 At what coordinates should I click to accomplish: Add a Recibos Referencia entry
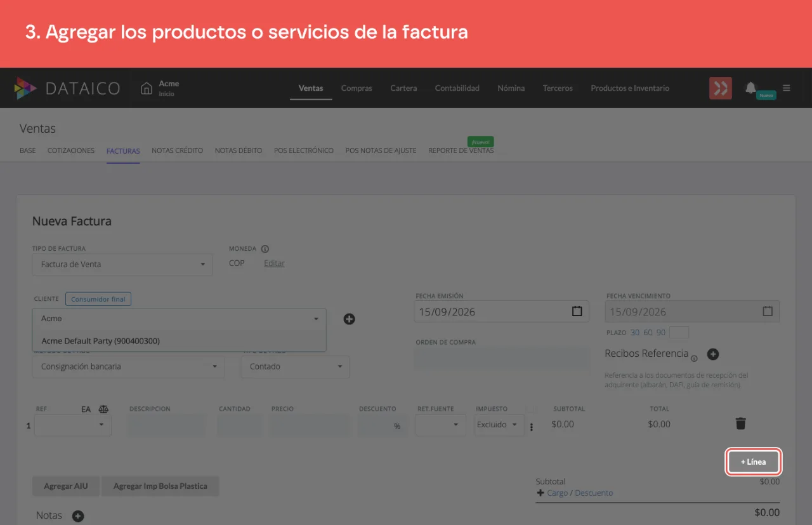click(x=713, y=354)
